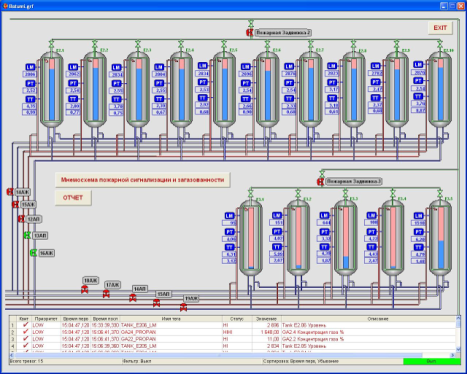Select tank E2.9 vessel graphic
This screenshot has width=467, height=374.
point(397,90)
